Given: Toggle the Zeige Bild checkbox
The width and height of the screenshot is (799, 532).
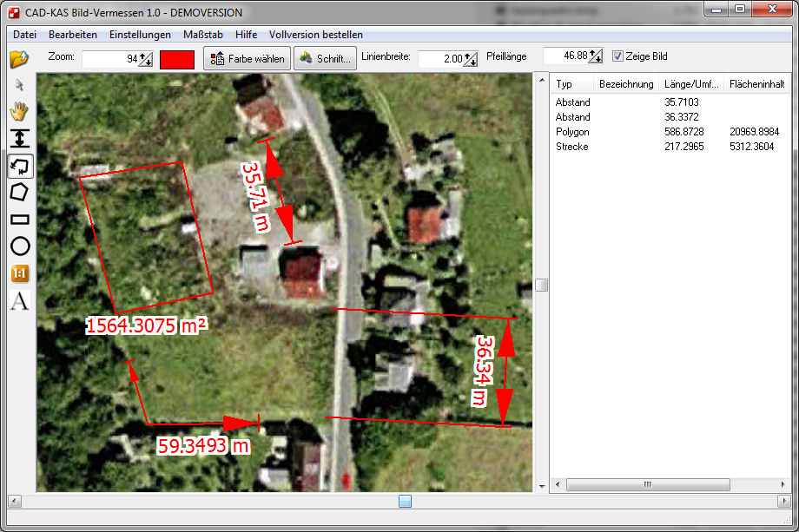Looking at the screenshot, I should pos(617,56).
